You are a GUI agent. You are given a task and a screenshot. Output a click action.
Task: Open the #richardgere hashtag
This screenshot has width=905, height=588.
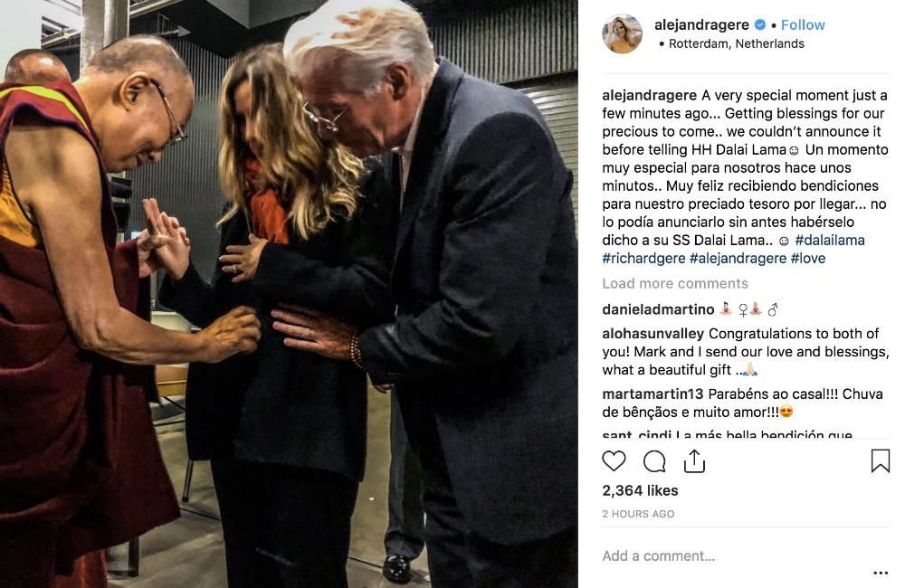pyautogui.click(x=643, y=259)
